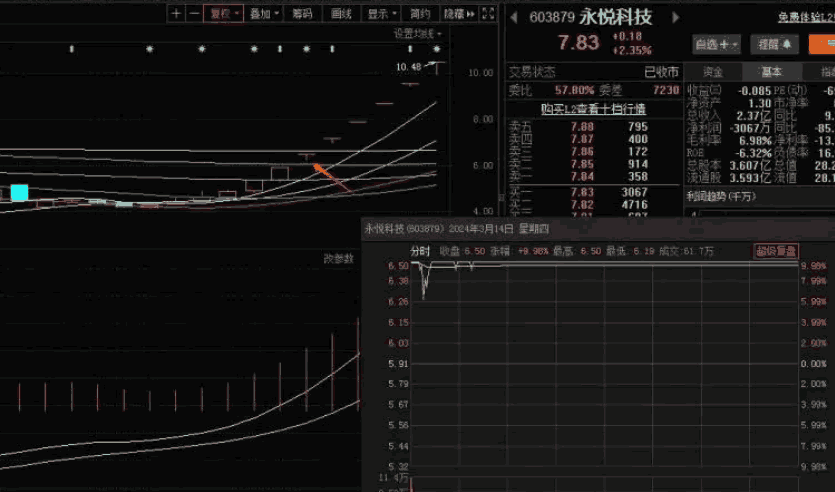Click the 10.48 high price label
The width and height of the screenshot is (835, 492).
coord(408,67)
